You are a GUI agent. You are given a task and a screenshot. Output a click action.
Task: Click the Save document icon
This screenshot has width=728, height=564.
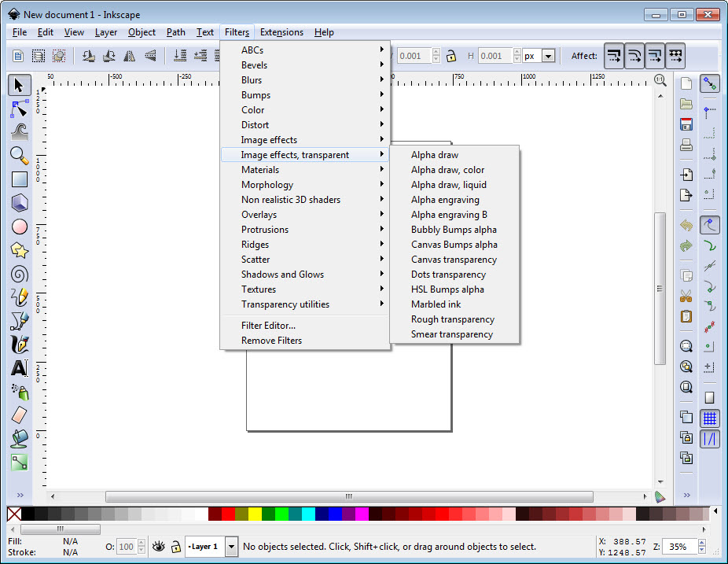(686, 124)
